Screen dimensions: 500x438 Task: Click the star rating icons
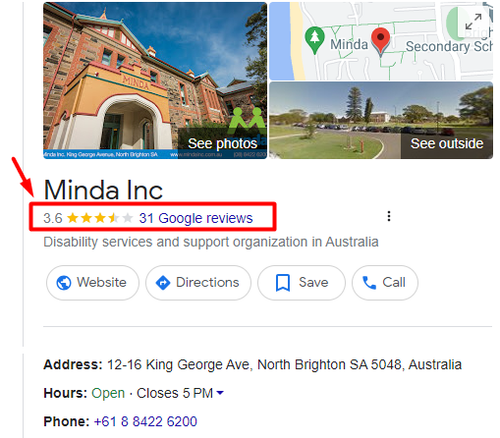tap(100, 218)
